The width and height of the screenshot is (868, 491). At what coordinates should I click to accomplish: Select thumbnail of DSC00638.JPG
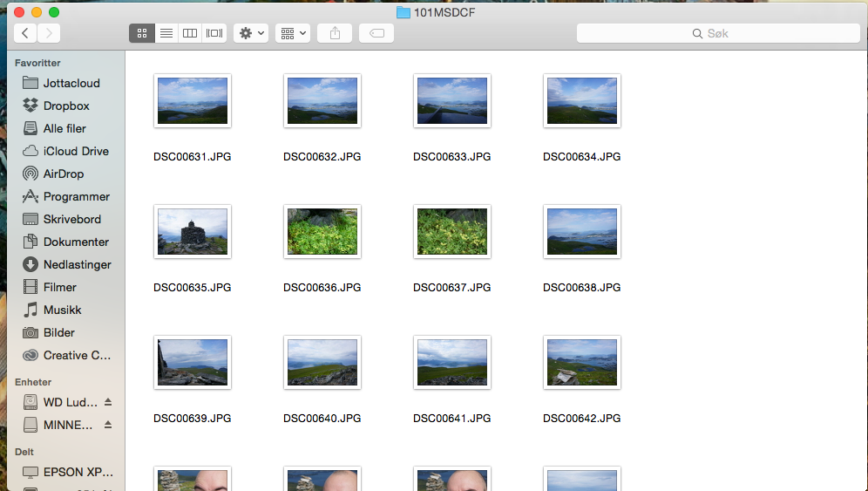click(x=582, y=232)
